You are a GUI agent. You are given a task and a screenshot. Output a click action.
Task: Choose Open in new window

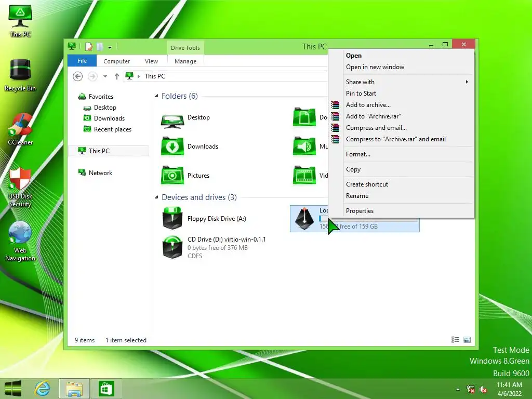tap(401, 67)
